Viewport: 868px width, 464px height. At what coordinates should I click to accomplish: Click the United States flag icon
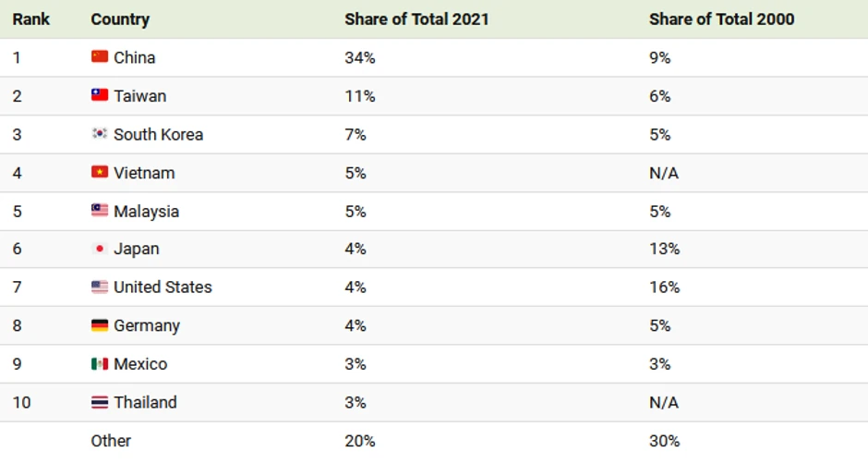(x=100, y=287)
